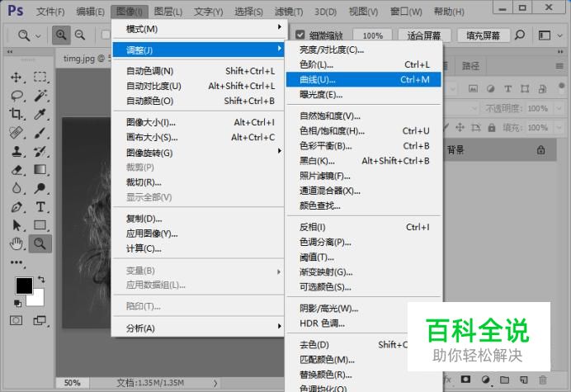Toggle the shape layer filter icon
This screenshot has height=392, width=571.
(x=525, y=88)
